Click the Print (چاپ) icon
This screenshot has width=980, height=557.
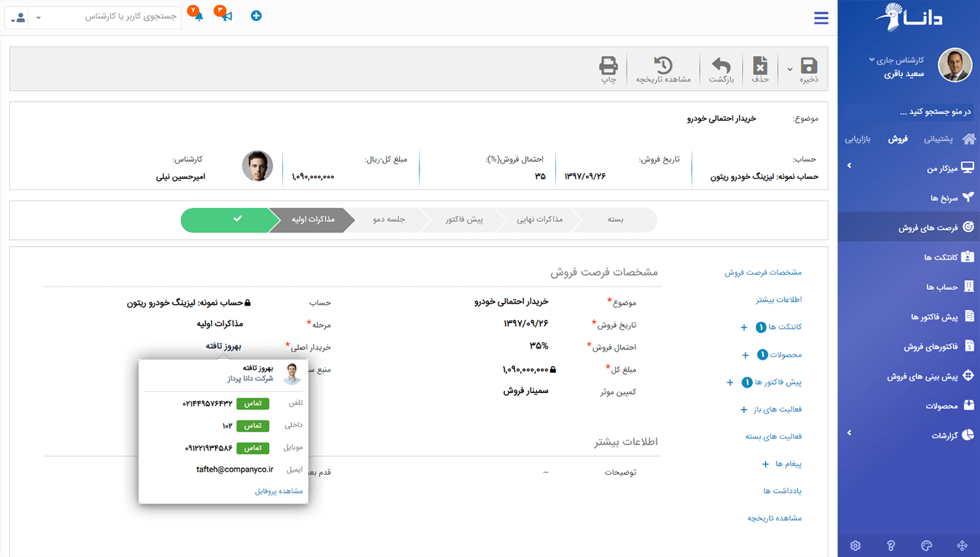(608, 66)
